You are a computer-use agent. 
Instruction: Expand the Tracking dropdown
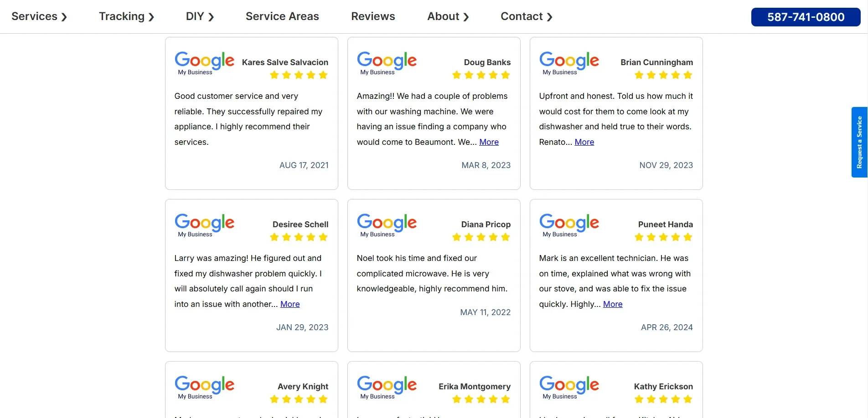pos(127,16)
